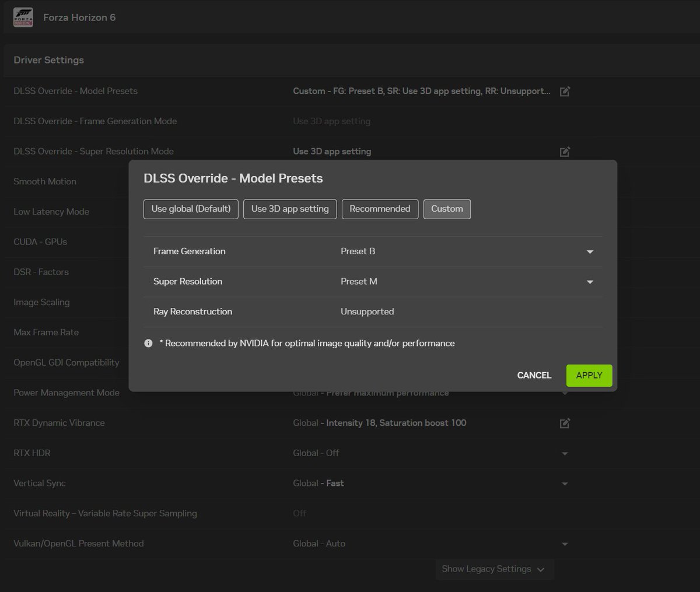700x592 pixels.
Task: Click the Low Latency Mode label
Action: [51, 212]
